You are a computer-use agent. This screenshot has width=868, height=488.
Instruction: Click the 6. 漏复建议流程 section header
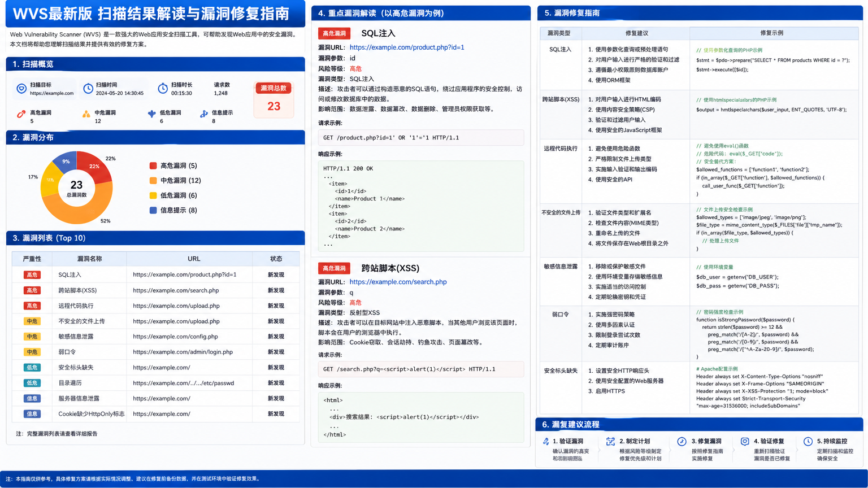coord(700,424)
